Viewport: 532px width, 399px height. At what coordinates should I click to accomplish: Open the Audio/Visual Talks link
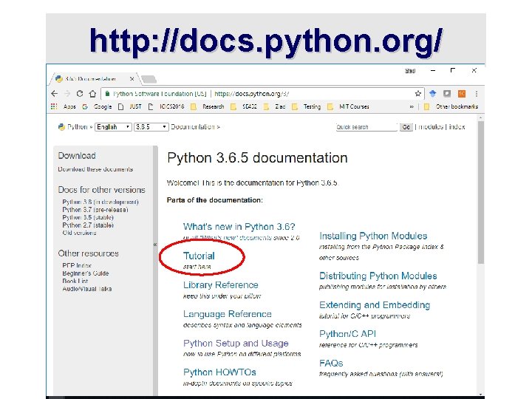tap(87, 289)
